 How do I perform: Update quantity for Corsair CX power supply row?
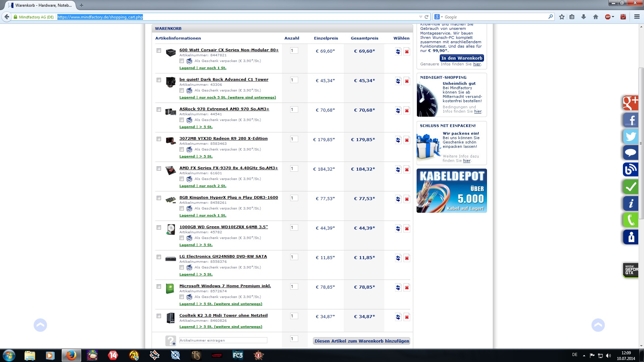398,52
